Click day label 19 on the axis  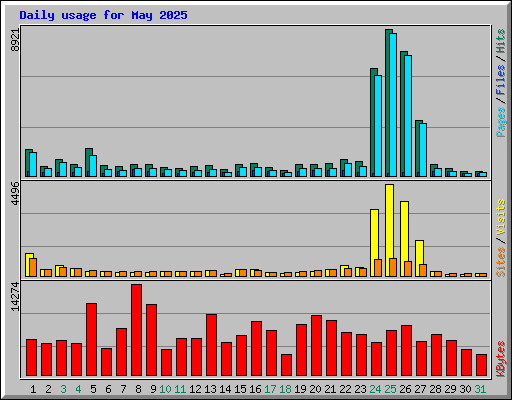[300, 389]
